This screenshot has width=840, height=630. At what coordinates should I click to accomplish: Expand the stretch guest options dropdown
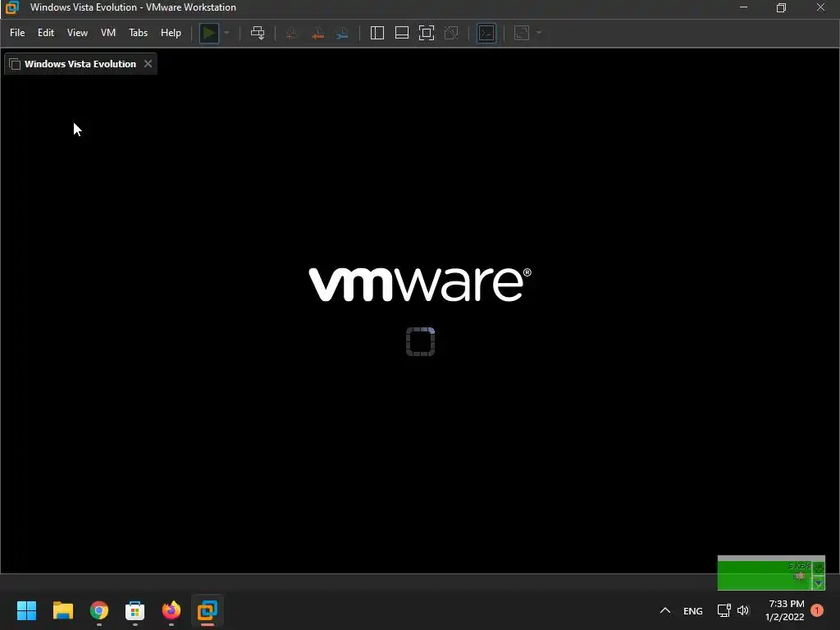pos(539,33)
